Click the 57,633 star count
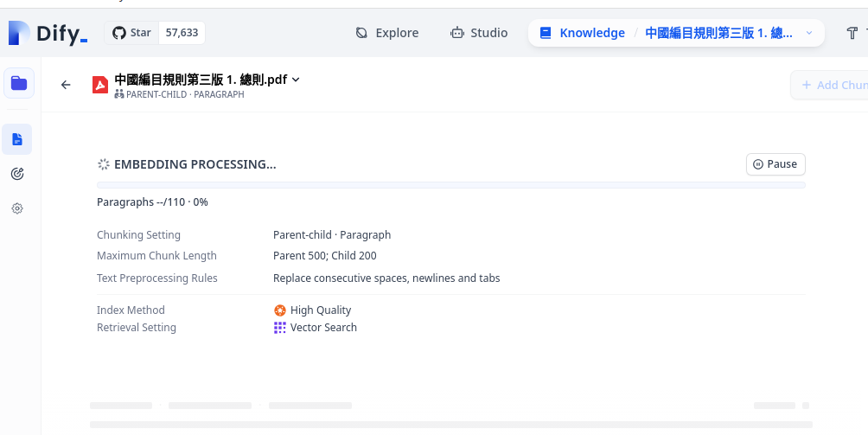The image size is (868, 435). click(182, 33)
